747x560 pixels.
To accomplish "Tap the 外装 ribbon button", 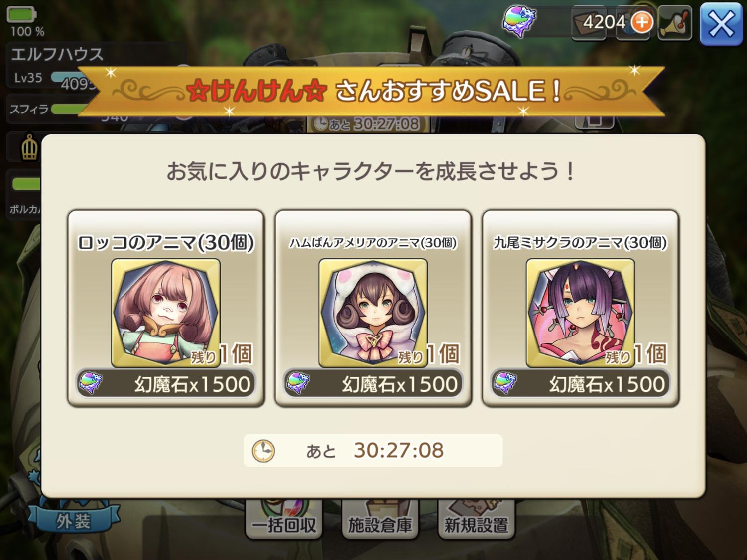I will 74,521.
